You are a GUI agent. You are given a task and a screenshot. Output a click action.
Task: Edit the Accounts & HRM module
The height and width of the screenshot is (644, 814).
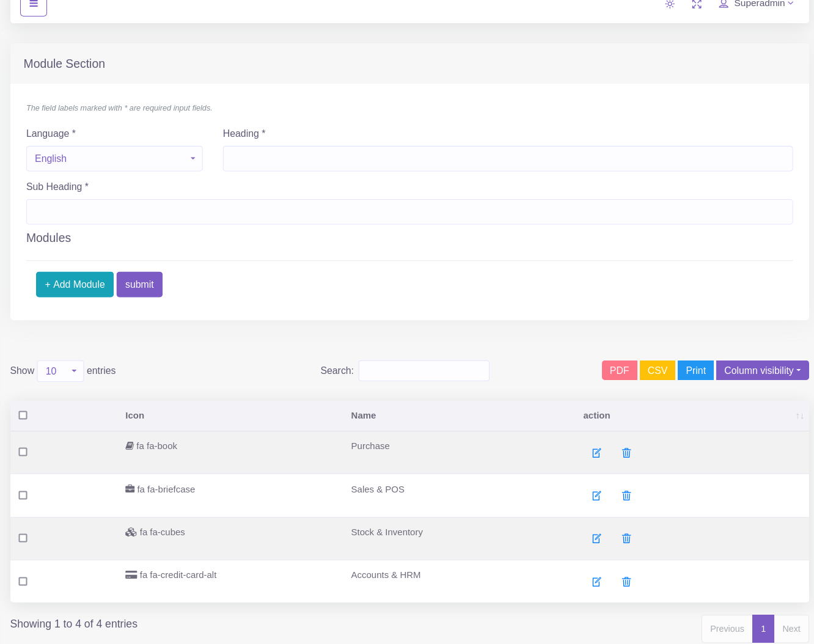(596, 582)
